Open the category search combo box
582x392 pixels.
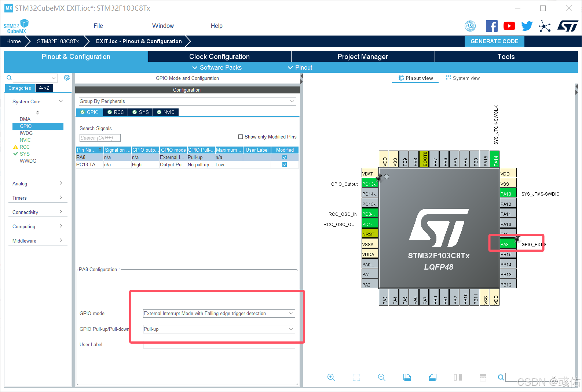click(36, 78)
